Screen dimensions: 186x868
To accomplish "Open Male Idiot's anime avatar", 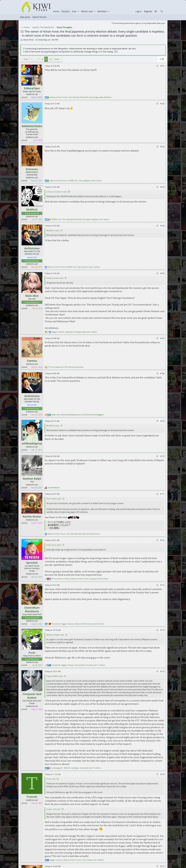I will pyautogui.click(x=32, y=283).
